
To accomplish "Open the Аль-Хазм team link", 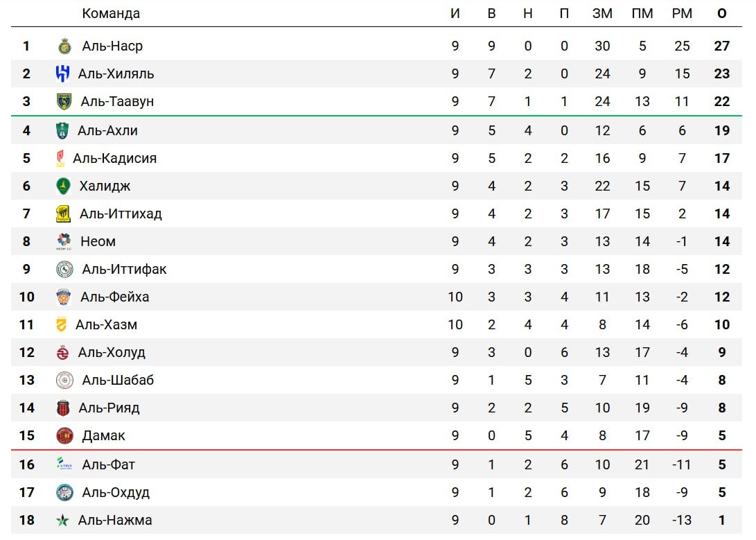I will pyautogui.click(x=106, y=325).
